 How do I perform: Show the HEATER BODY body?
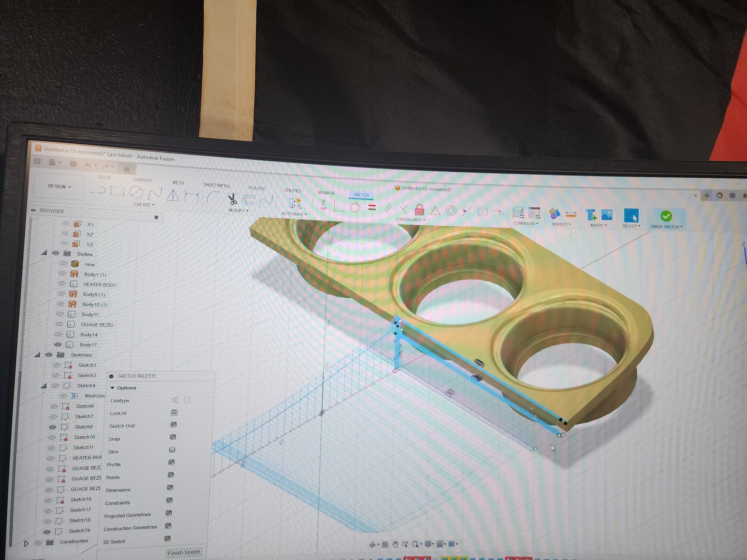(62, 284)
